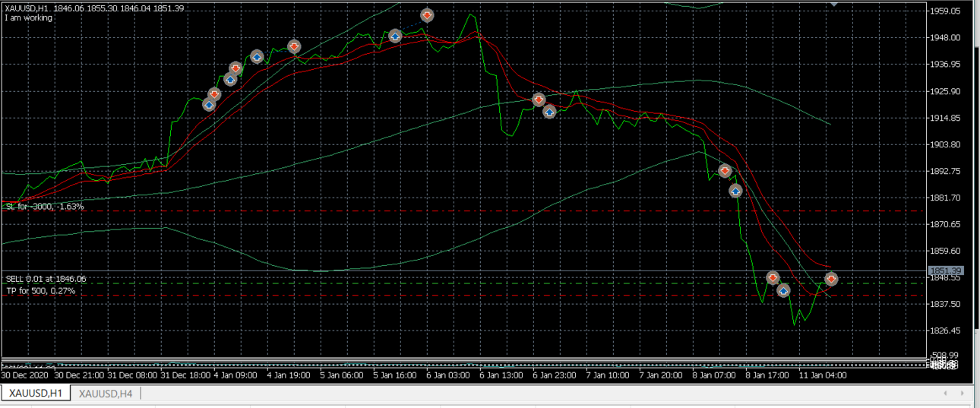The image size is (980, 408).
Task: Click the red sell arrow at the 1892.75 level
Action: click(725, 171)
